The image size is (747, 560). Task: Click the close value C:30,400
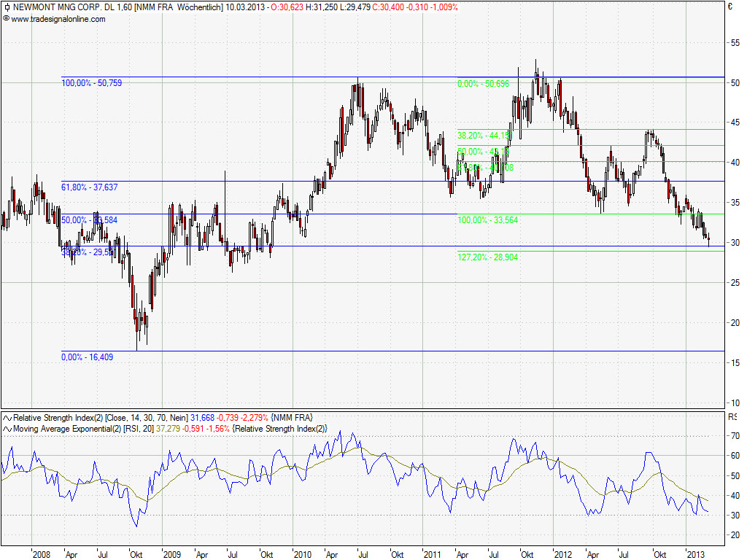tap(388, 7)
